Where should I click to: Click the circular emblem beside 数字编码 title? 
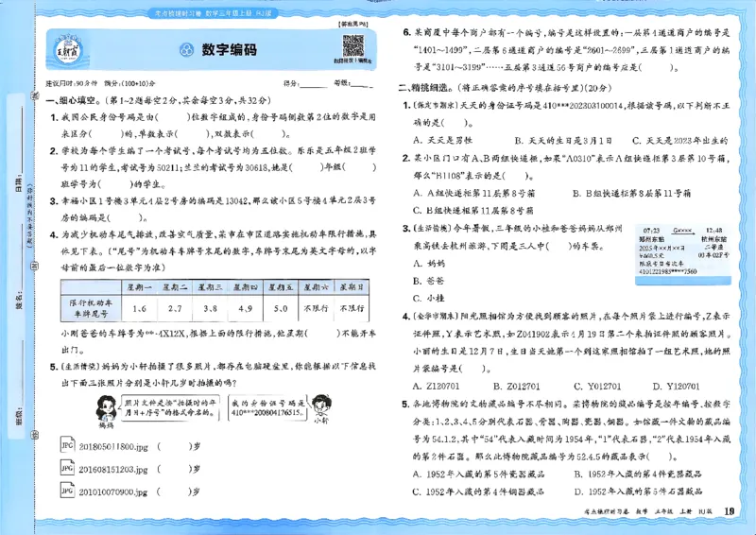point(186,50)
